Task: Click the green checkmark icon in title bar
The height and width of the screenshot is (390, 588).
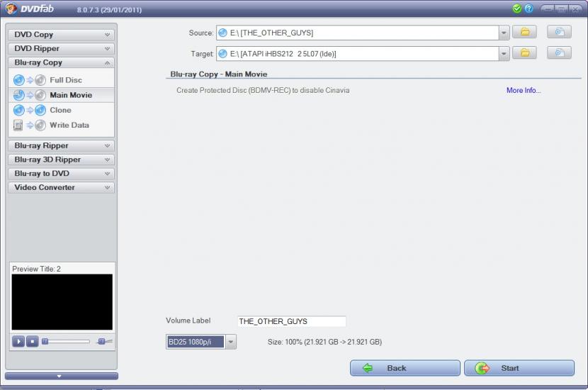Action: coord(516,9)
